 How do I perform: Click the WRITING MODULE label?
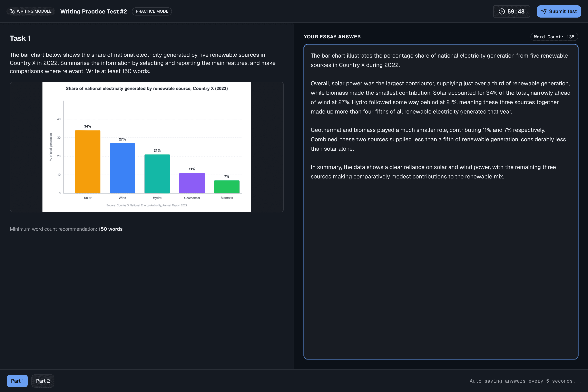(x=34, y=11)
